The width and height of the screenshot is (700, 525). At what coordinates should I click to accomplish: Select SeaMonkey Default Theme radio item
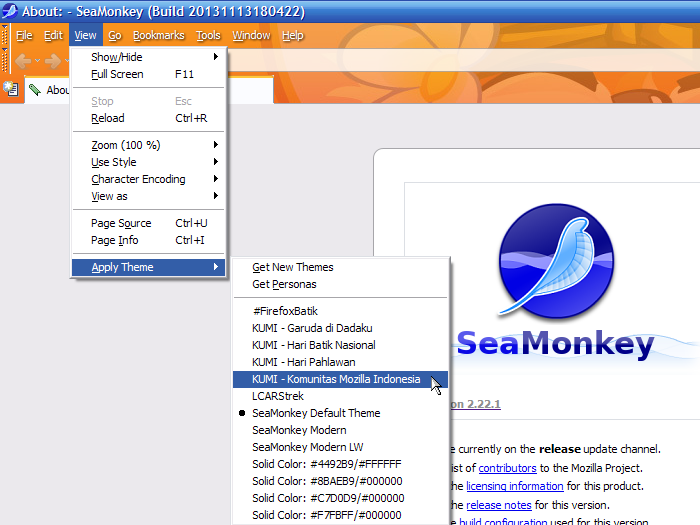[340, 413]
